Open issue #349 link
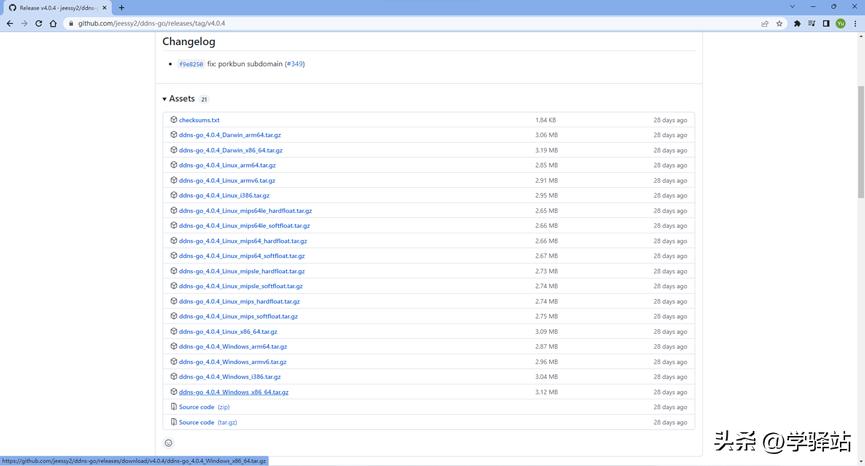Image resolution: width=865 pixels, height=466 pixels. (295, 64)
